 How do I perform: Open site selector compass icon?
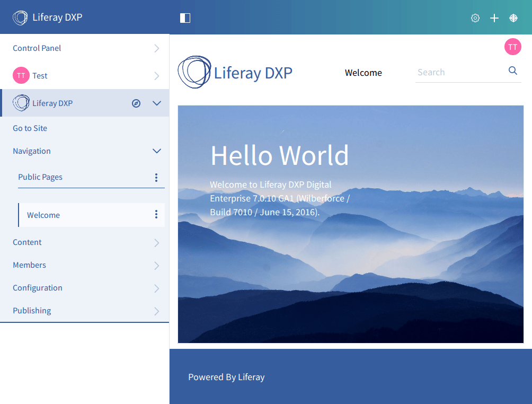pos(136,103)
